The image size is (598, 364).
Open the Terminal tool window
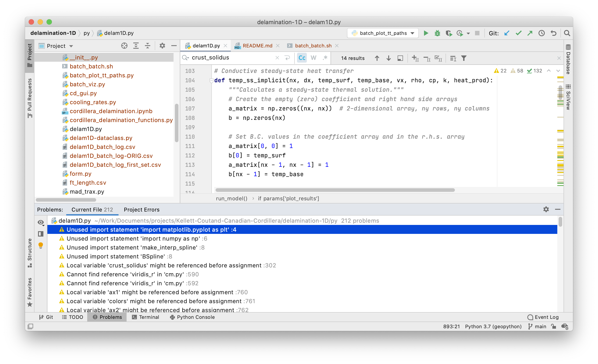point(145,317)
